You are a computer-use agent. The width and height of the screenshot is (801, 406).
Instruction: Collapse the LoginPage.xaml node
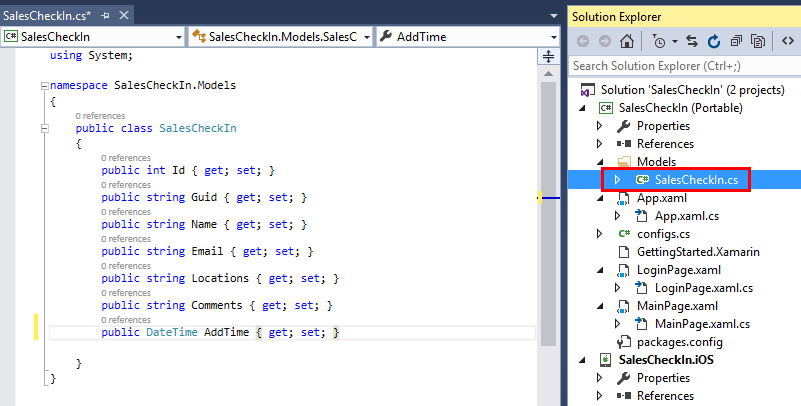coord(600,271)
